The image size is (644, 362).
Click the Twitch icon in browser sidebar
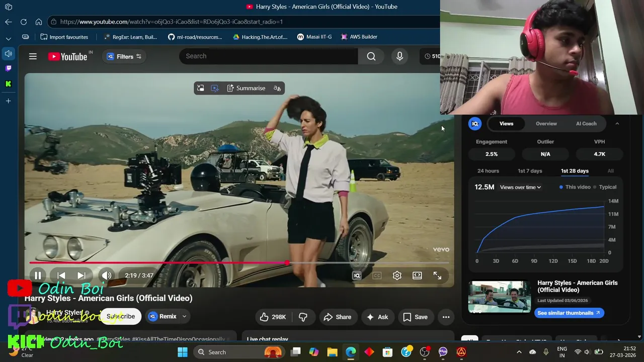click(x=8, y=68)
